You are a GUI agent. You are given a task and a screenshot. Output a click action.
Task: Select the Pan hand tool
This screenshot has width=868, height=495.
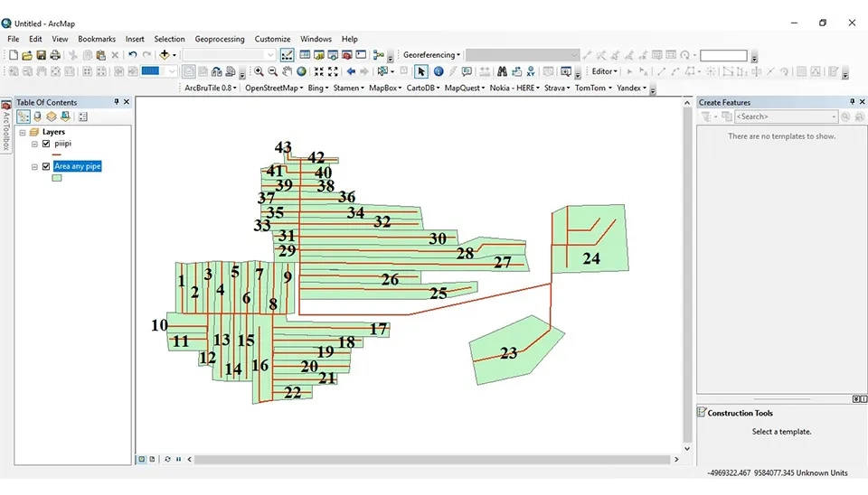click(x=288, y=71)
